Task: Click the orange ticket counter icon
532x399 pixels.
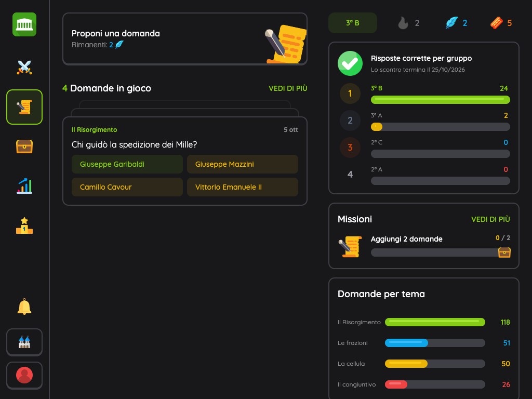Action: 496,23
